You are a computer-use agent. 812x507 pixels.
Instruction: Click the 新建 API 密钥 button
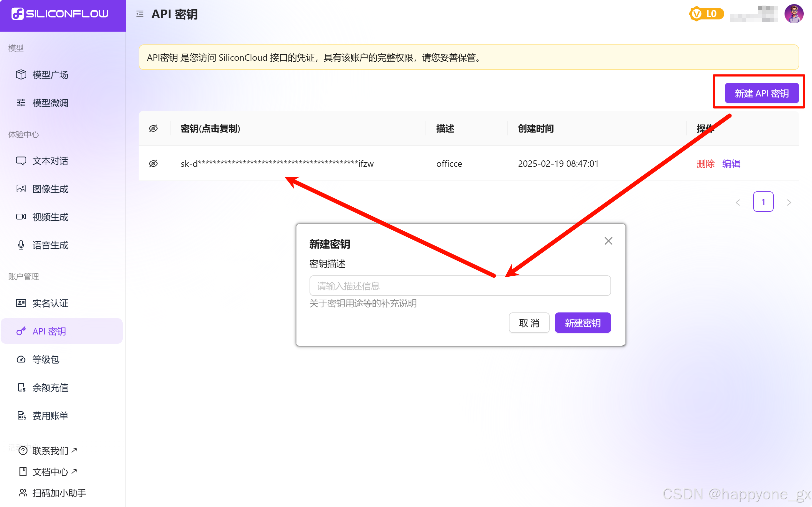click(x=762, y=93)
